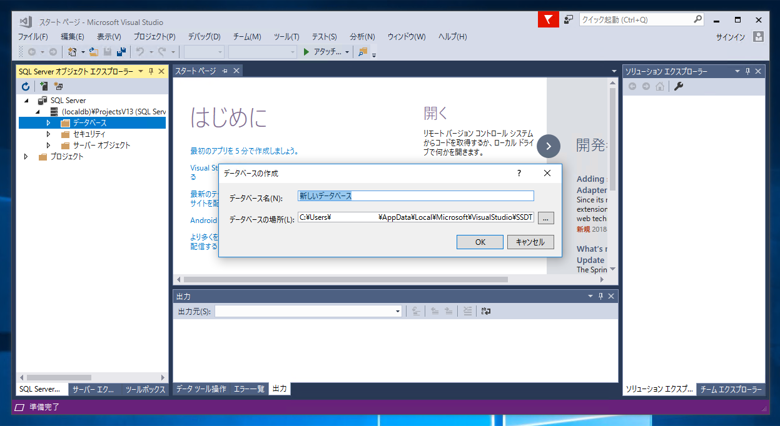Click the Find in Files toolbar icon
The image size is (780, 426).
(363, 52)
